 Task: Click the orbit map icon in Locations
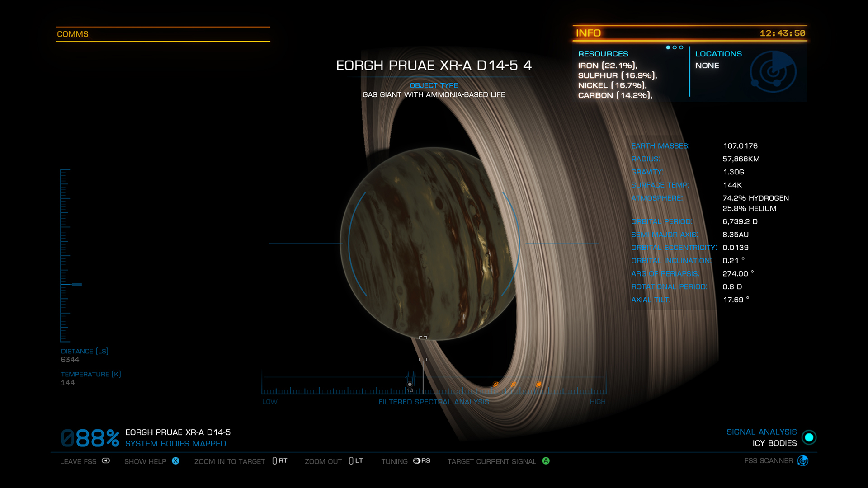[x=773, y=72]
